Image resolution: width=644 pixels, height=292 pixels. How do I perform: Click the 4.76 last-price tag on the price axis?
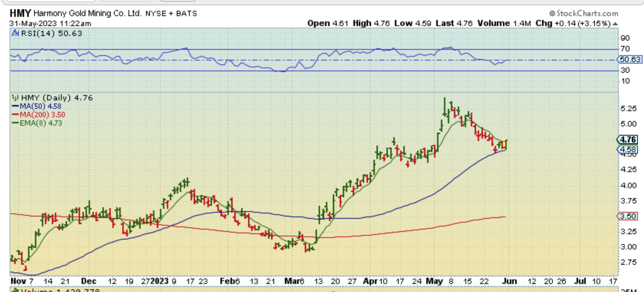628,140
